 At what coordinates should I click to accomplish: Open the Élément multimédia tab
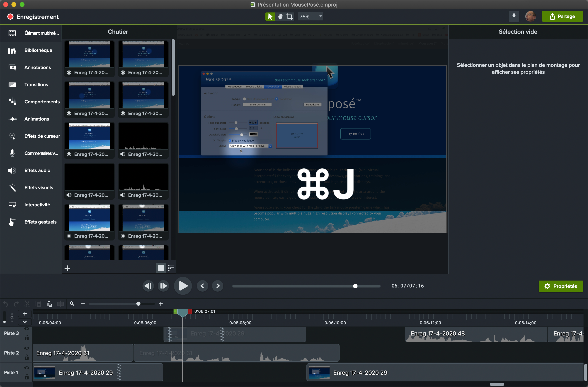click(x=31, y=33)
